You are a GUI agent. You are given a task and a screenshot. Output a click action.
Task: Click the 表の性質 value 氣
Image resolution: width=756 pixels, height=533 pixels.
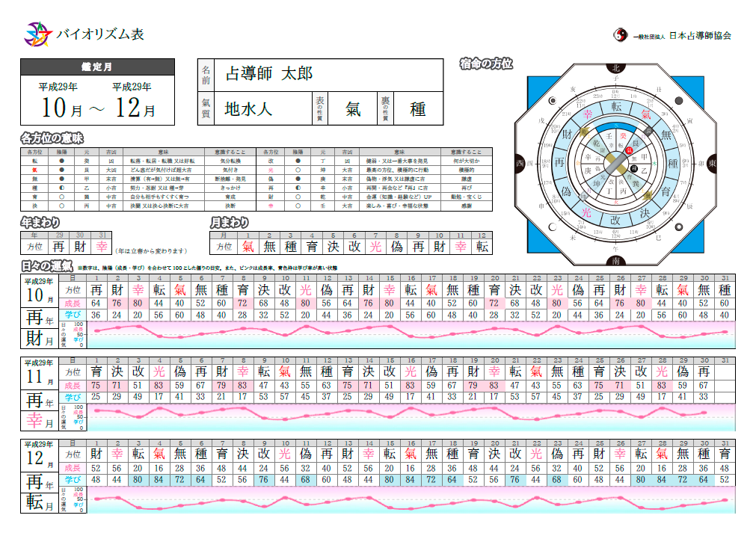coord(352,109)
